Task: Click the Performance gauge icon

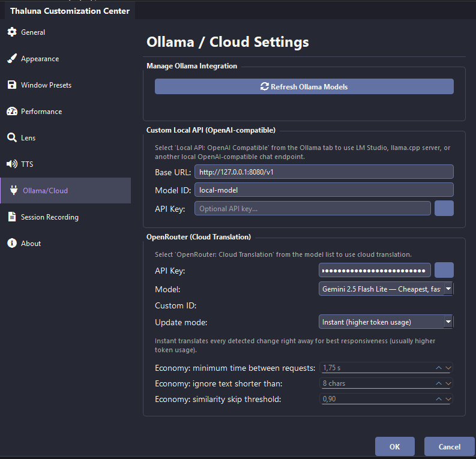Action: coord(12,112)
